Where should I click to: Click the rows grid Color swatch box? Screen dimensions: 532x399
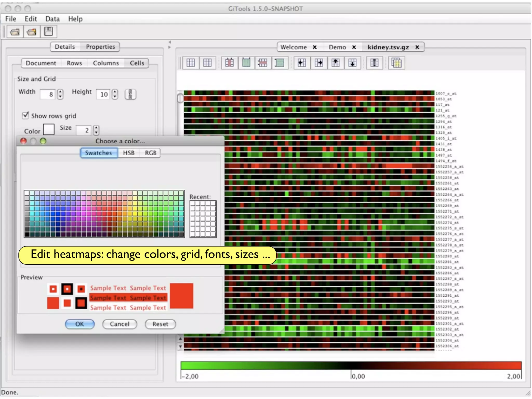click(x=49, y=129)
